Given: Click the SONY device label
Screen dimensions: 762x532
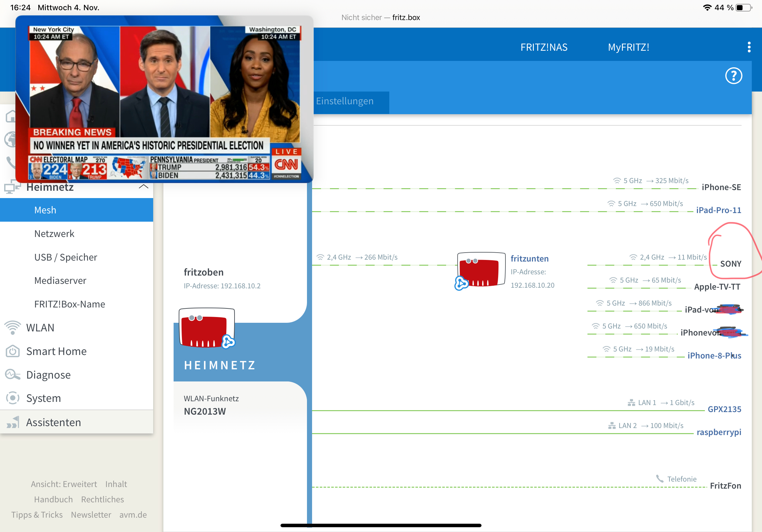Looking at the screenshot, I should point(730,264).
